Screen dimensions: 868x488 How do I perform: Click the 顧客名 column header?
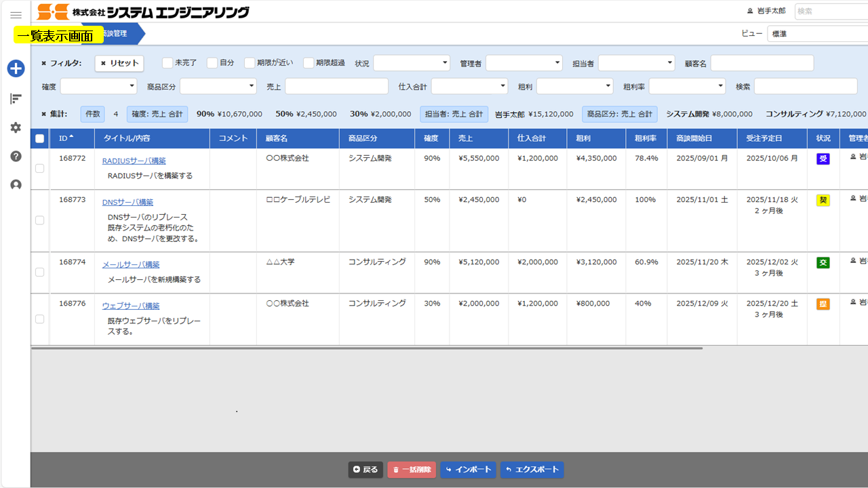(x=277, y=138)
